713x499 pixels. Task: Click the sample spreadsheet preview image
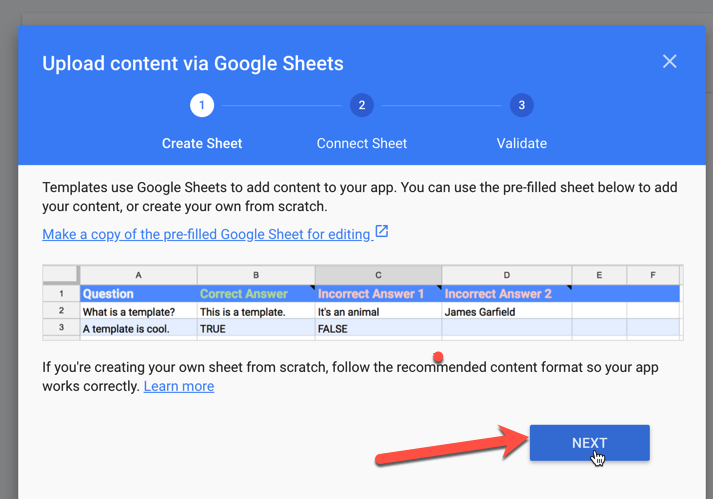363,302
